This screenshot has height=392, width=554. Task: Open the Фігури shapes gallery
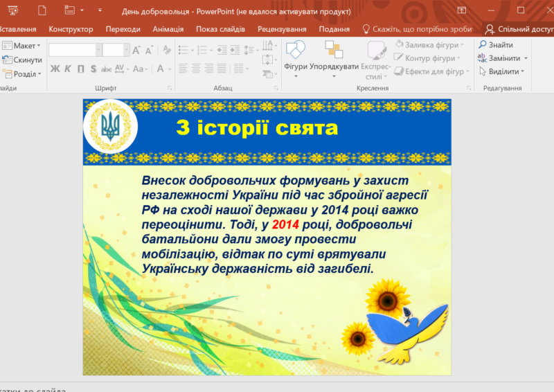[x=295, y=54]
